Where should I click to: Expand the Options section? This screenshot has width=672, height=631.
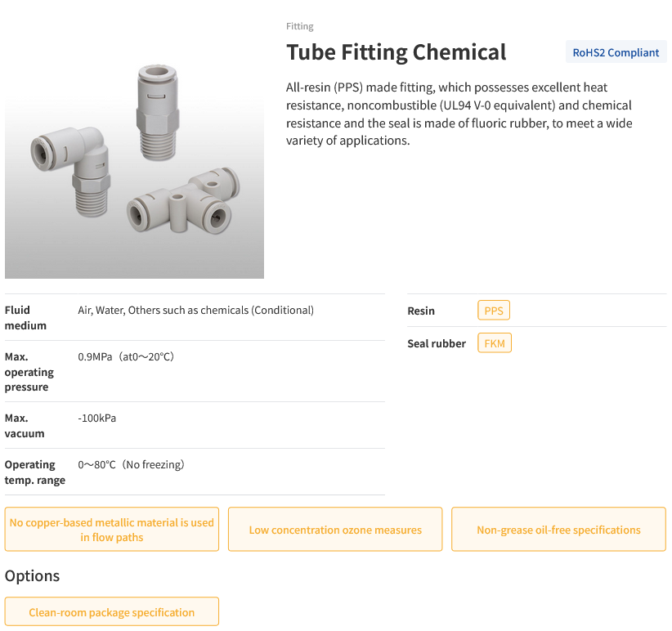(x=32, y=575)
